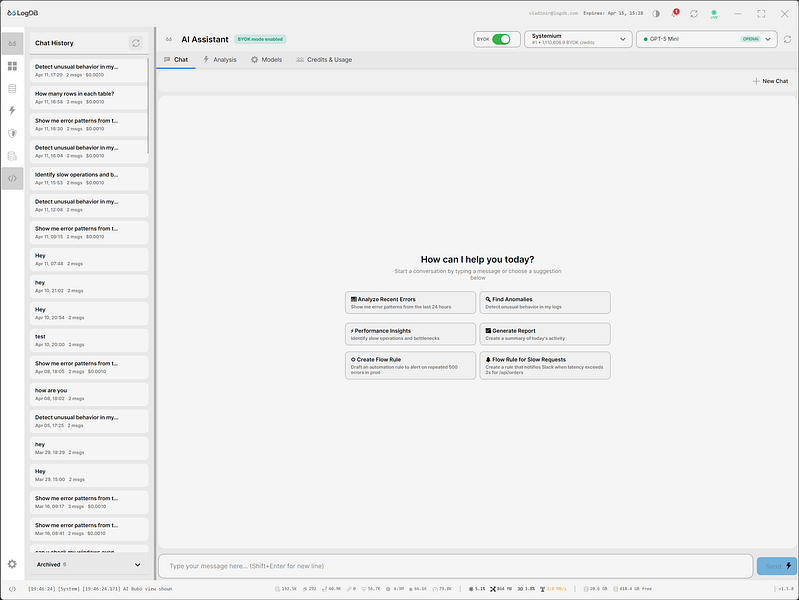The width and height of the screenshot is (799, 600).
Task: Click the v1.5.8 version label
Action: pyautogui.click(x=785, y=589)
